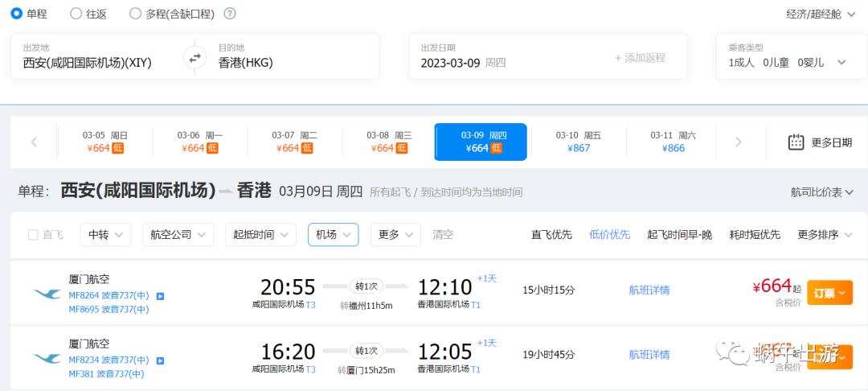
Task: Open the calendar icon for more dates
Action: tap(796, 142)
